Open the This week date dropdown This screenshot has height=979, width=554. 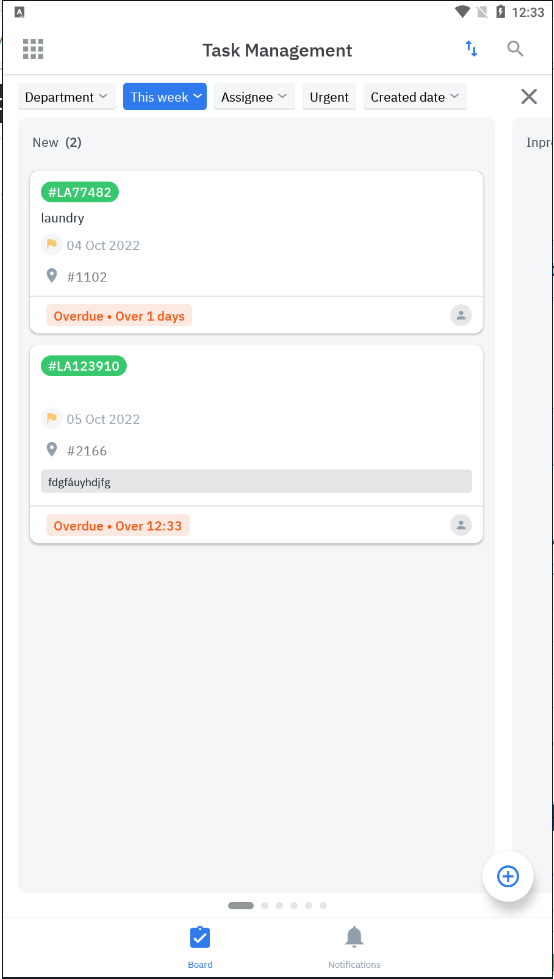(165, 97)
